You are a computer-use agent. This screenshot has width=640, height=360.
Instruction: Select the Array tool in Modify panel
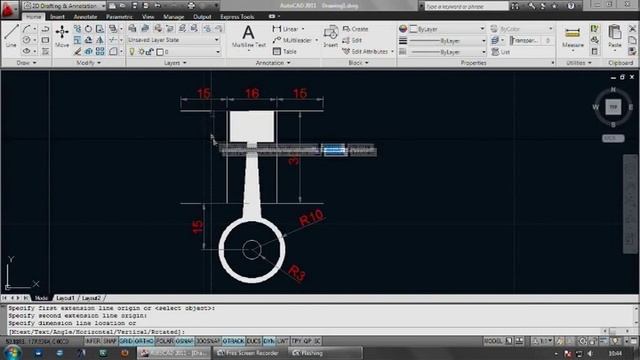pyautogui.click(x=100, y=52)
